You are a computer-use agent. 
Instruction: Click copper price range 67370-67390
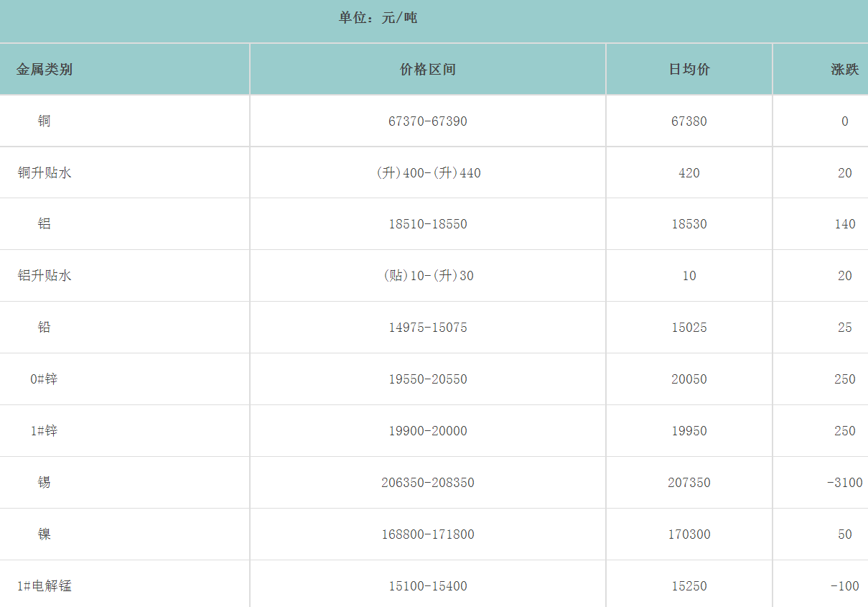click(x=428, y=121)
